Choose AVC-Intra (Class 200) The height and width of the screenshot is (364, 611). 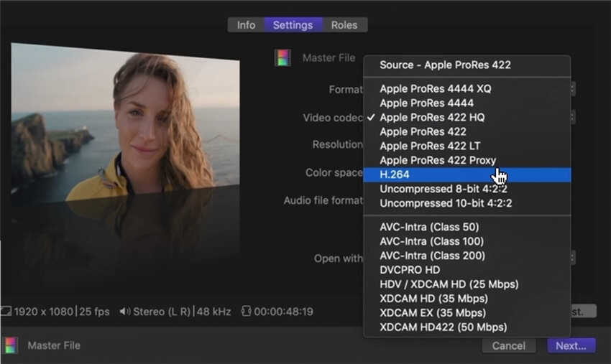click(467, 256)
